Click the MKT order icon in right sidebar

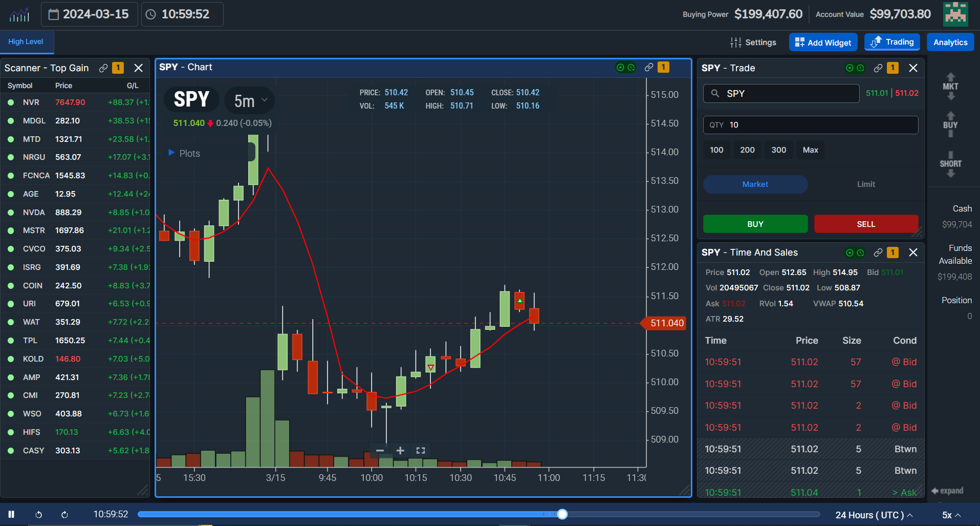click(950, 86)
